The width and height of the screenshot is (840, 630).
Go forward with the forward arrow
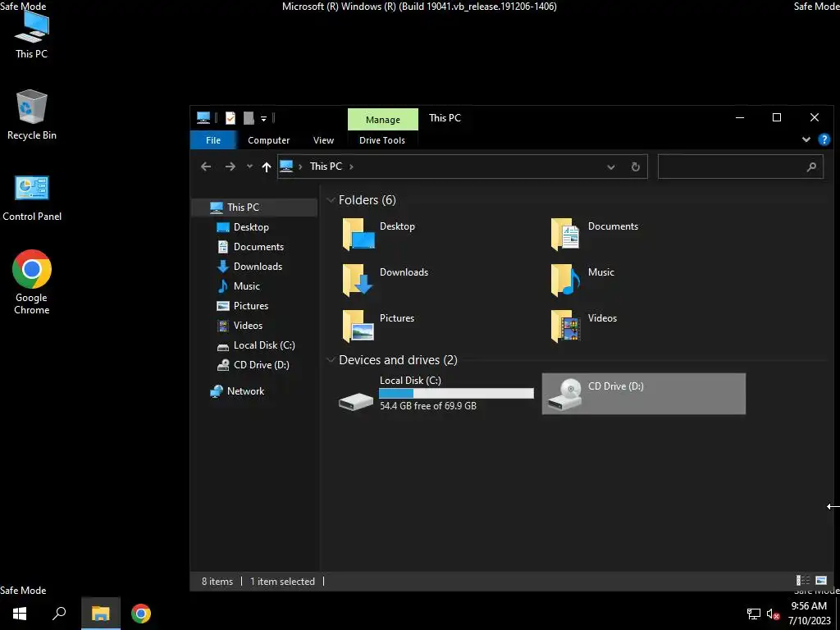(x=231, y=167)
